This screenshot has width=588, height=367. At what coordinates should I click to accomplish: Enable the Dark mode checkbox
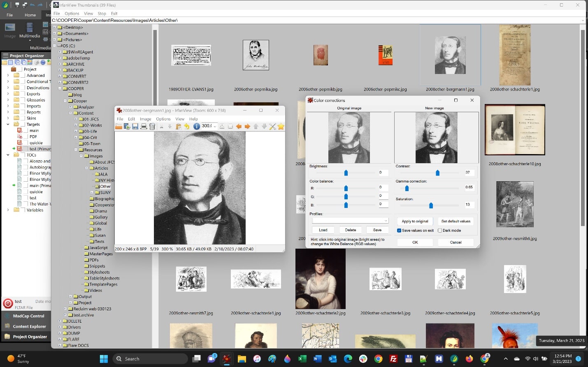coord(440,231)
